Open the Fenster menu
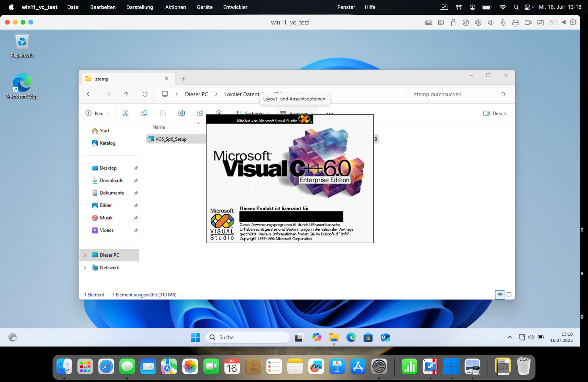Viewport: 588px width, 382px height. (x=346, y=7)
